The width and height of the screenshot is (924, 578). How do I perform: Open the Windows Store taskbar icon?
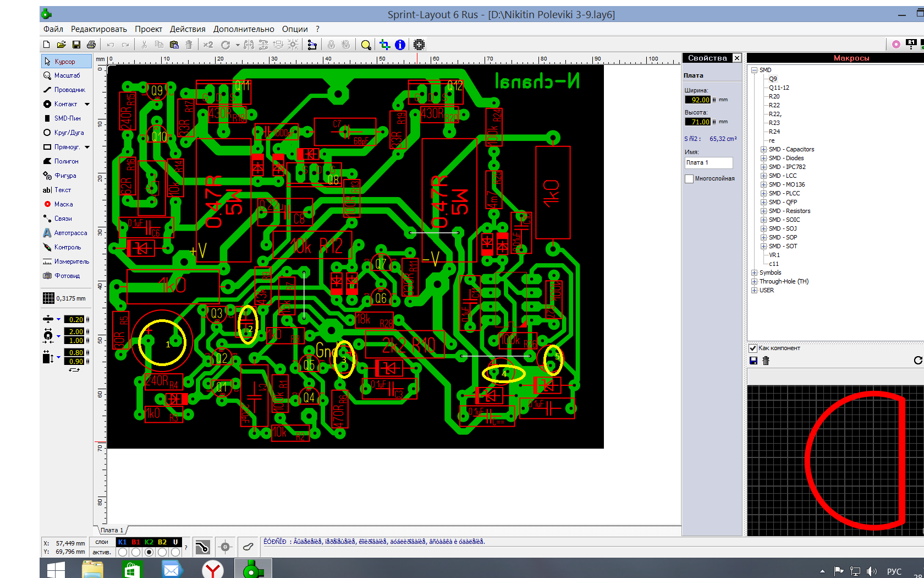131,569
